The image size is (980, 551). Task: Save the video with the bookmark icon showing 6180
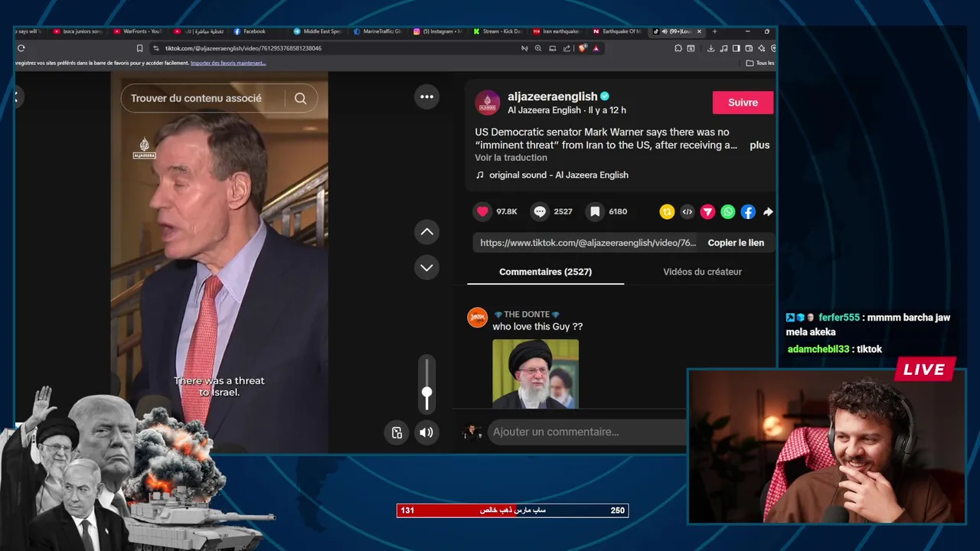tap(594, 211)
